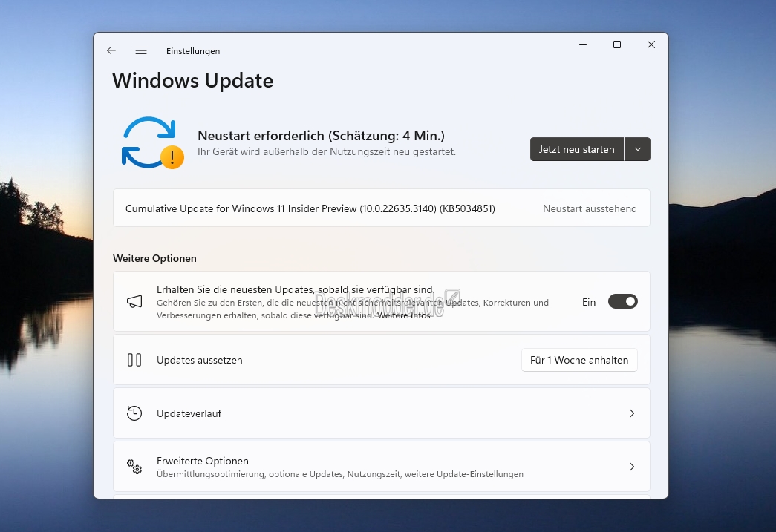Screen dimensions: 776x532
Task: Click the megaphone icon for newest updates
Action: click(x=134, y=301)
